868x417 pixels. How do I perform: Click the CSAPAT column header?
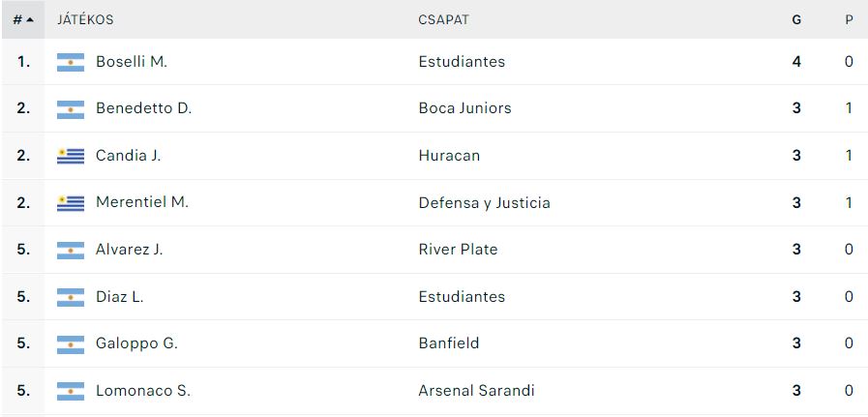(444, 19)
